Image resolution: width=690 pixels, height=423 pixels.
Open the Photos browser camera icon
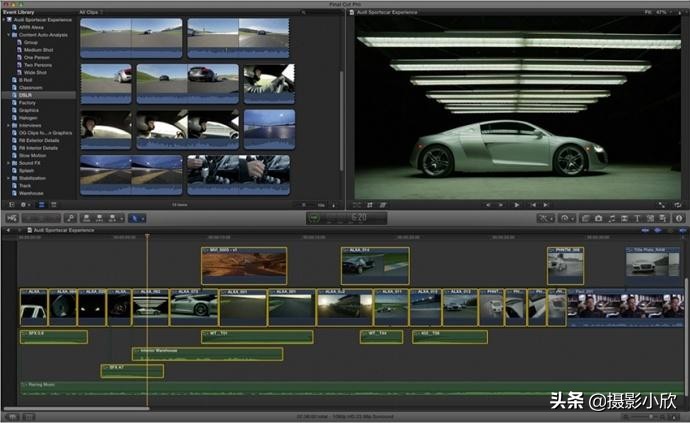(598, 217)
